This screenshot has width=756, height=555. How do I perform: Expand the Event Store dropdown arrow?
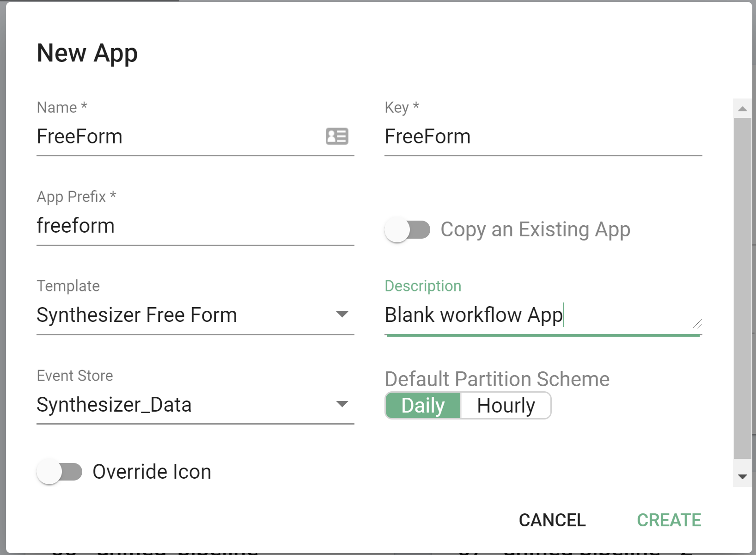342,404
